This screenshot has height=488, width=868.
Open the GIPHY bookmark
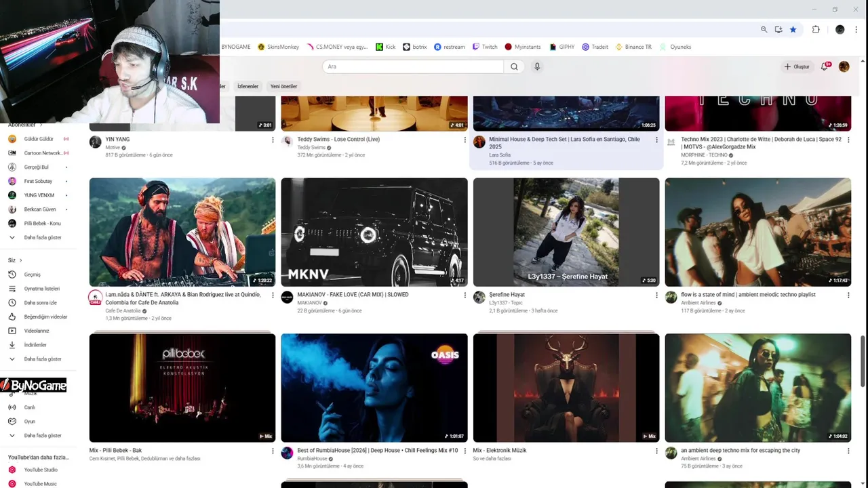561,47
